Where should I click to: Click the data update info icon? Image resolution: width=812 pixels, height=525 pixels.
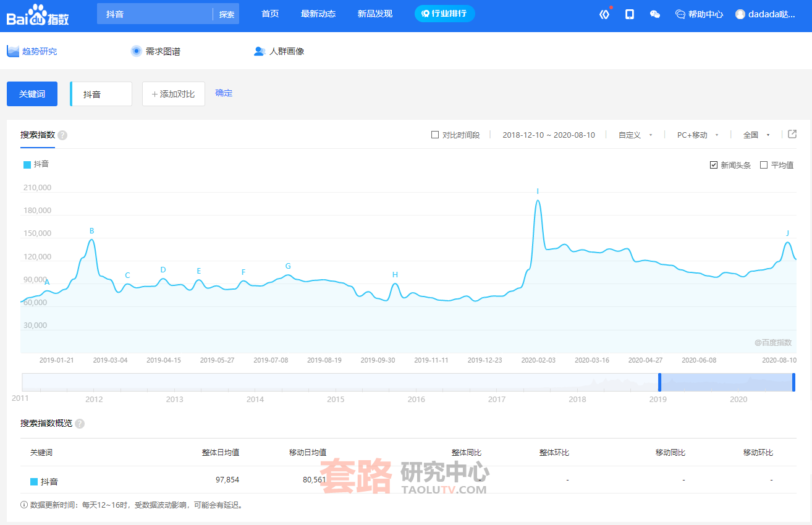click(24, 505)
